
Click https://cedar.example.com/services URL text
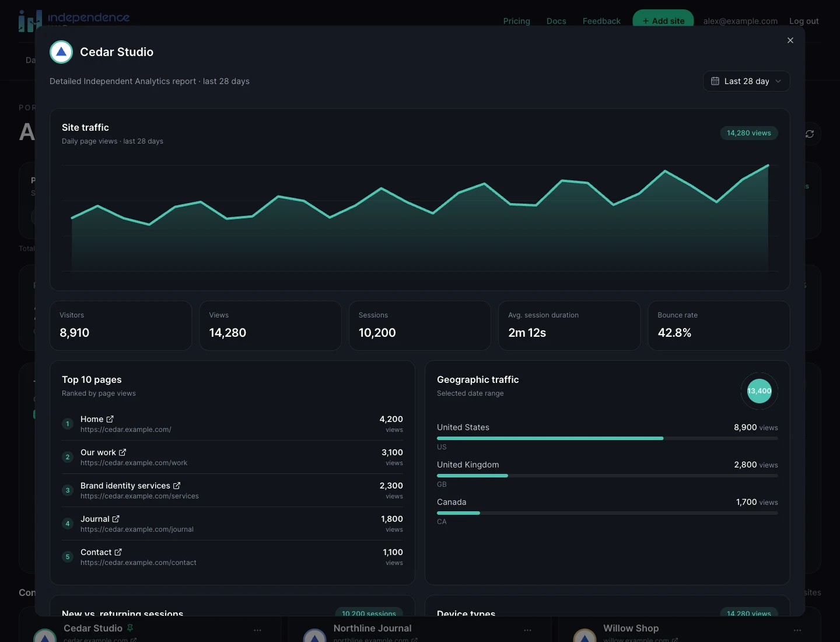[x=139, y=496]
